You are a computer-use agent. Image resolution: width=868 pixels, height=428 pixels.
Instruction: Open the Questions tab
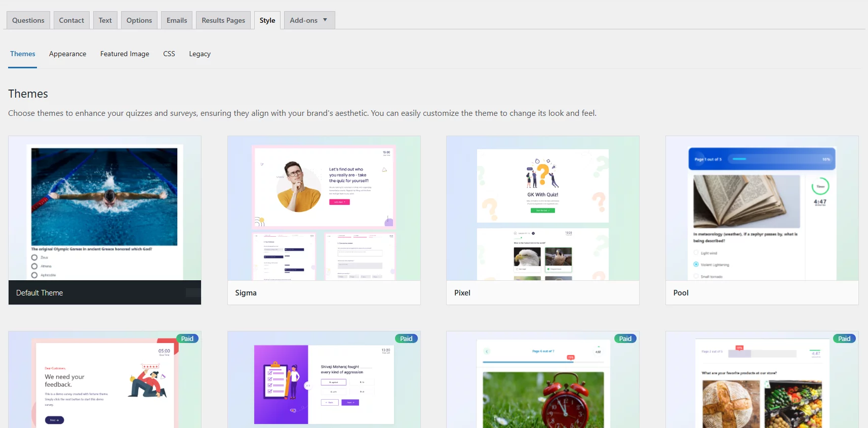coord(28,20)
